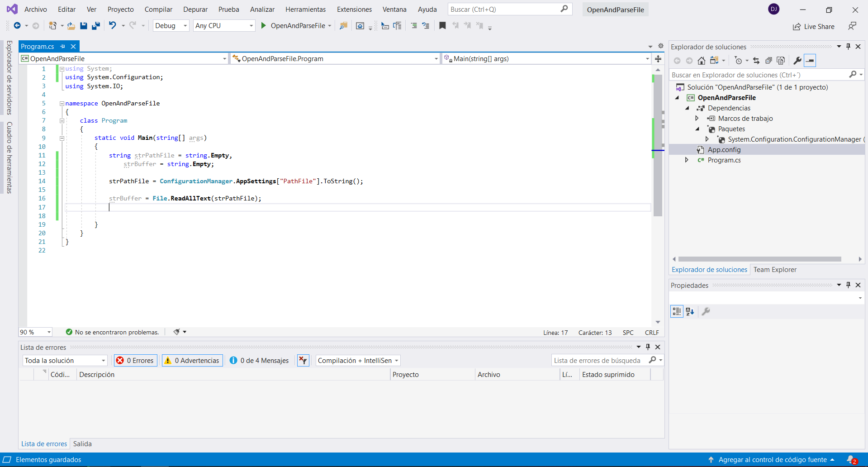Viewport: 868px width, 467px height.
Task: Start debugging with the green play icon
Action: [263, 26]
